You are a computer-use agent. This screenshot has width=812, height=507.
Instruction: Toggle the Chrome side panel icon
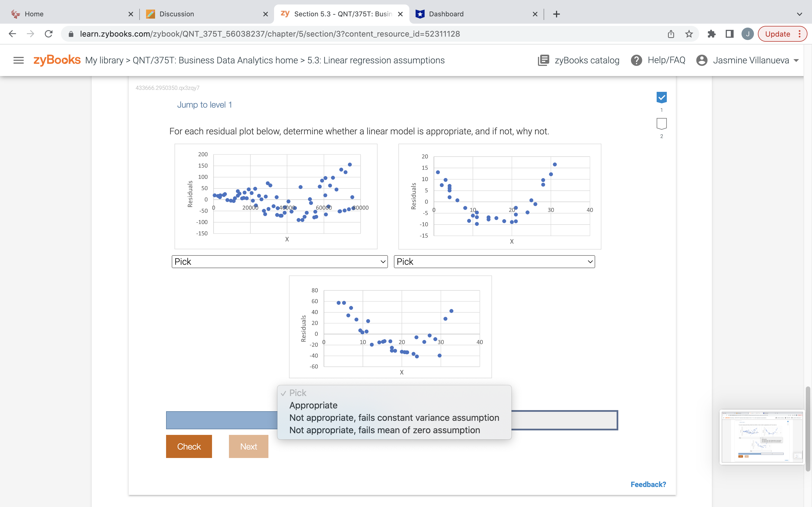pyautogui.click(x=729, y=34)
